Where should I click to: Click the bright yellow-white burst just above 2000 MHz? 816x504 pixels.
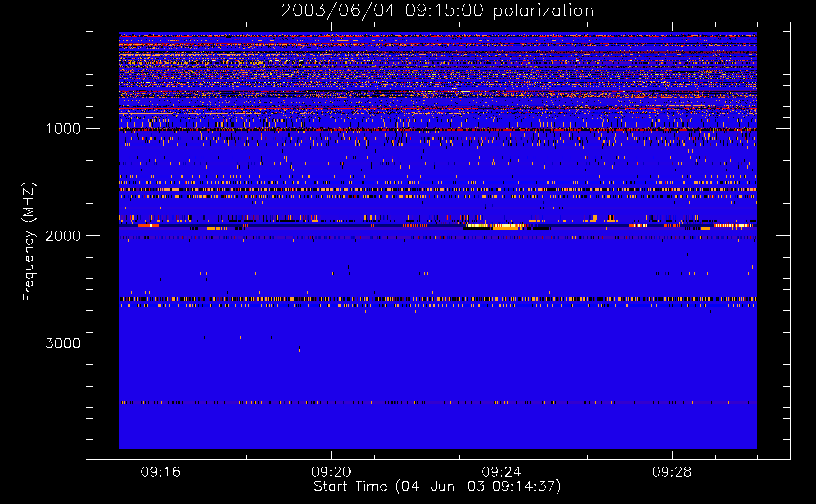[497, 226]
